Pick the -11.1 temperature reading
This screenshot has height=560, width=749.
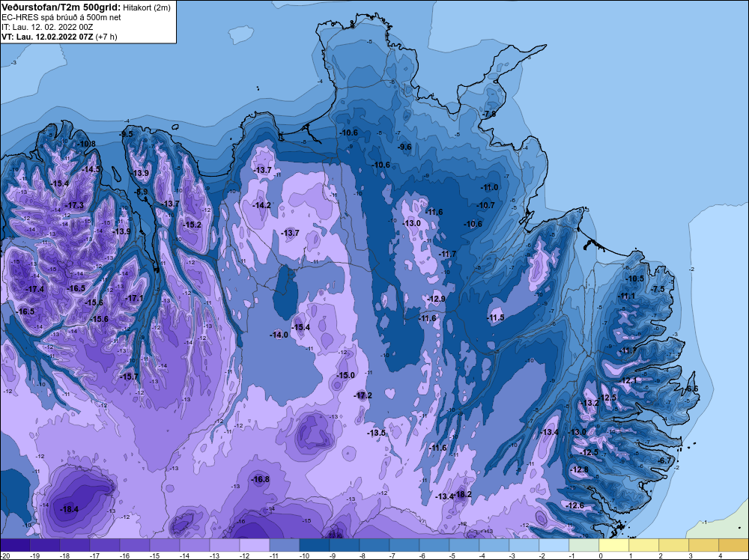click(626, 296)
